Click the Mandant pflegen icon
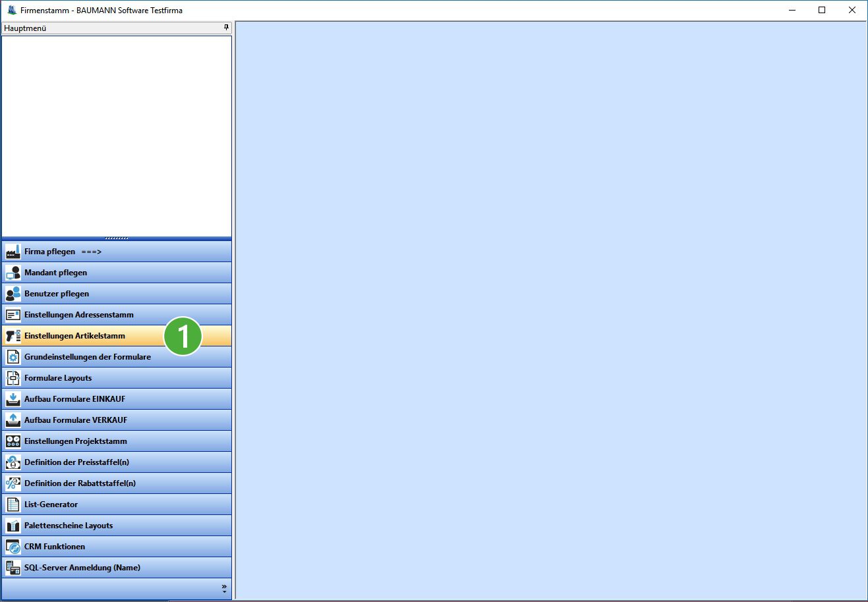 coord(13,273)
